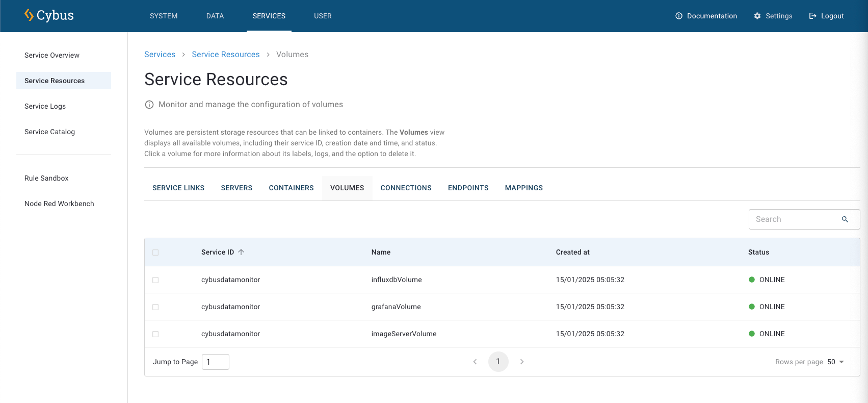Image resolution: width=868 pixels, height=403 pixels.
Task: Open Service Logs in the sidebar
Action: [45, 106]
